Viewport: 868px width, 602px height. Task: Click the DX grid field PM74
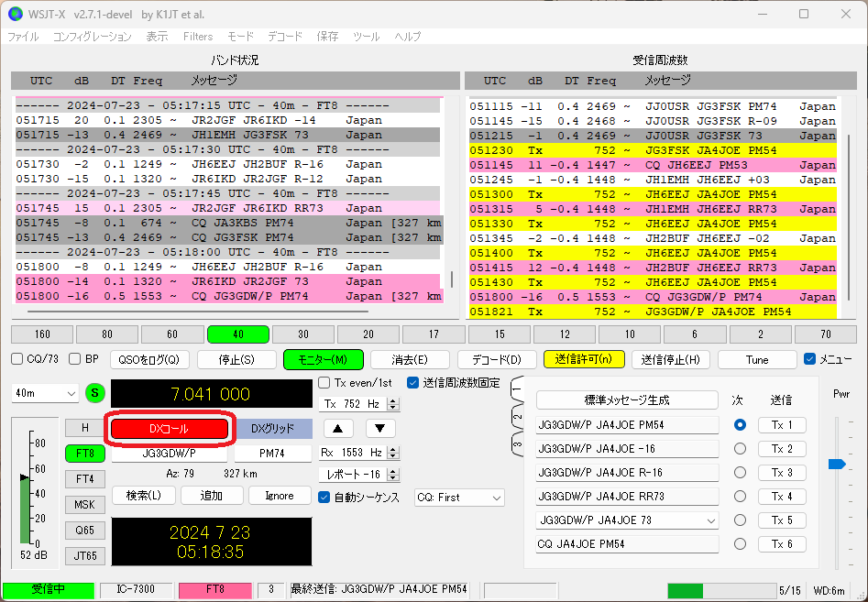272,454
